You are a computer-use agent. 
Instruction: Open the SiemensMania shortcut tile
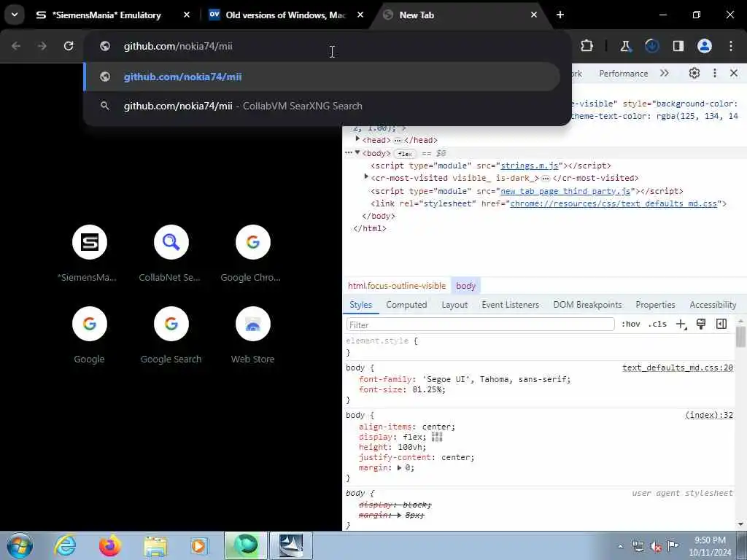point(89,253)
